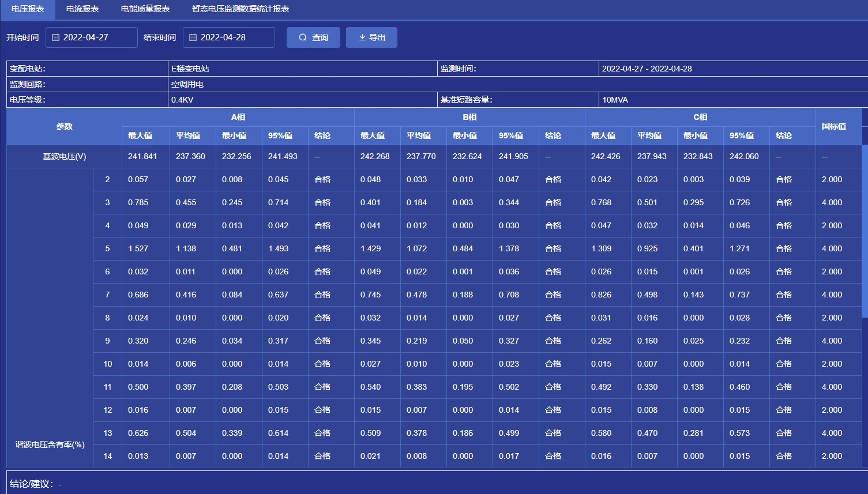Open the 电流报表 tab
The height and width of the screenshot is (494, 868).
[82, 9]
